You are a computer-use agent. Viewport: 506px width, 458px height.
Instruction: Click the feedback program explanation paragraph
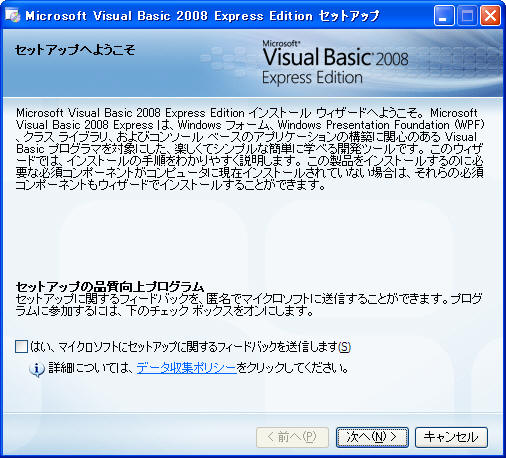pyautogui.click(x=249, y=305)
